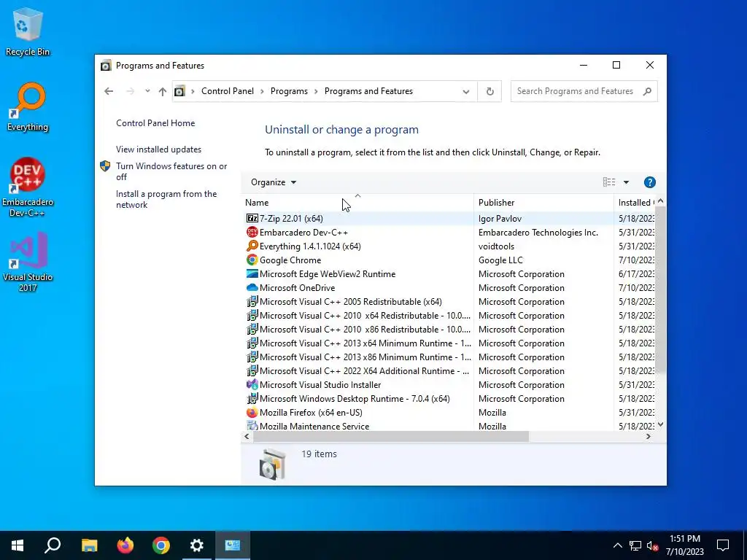Click the voidtools publisher cell
Screen dimensions: 747x560
(x=496, y=246)
